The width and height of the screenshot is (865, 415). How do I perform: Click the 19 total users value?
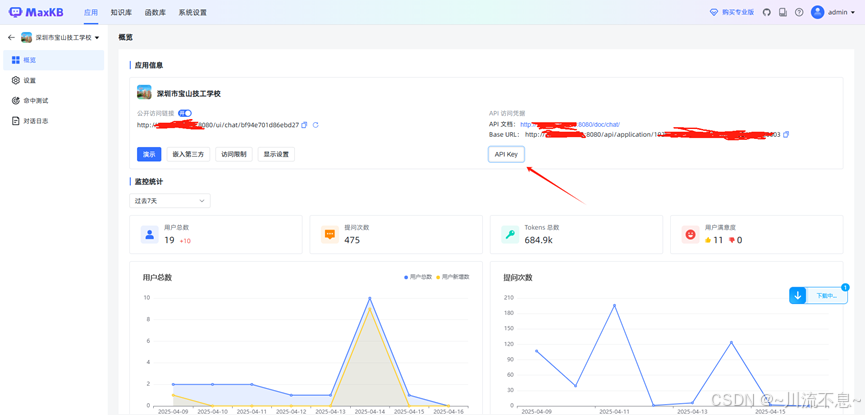pyautogui.click(x=169, y=240)
